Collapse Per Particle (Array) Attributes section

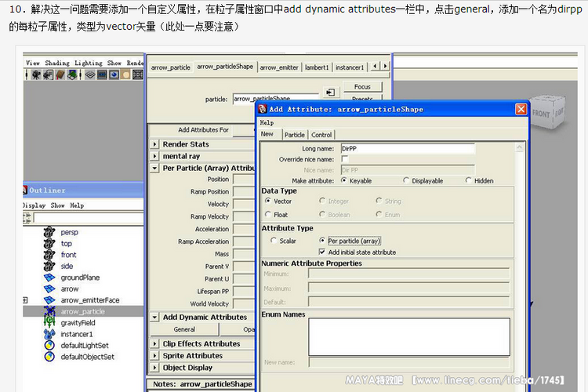click(154, 168)
